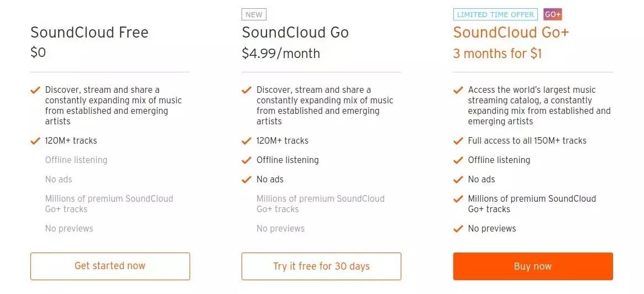Click the LIMITED TIME OFFER badge

(495, 15)
